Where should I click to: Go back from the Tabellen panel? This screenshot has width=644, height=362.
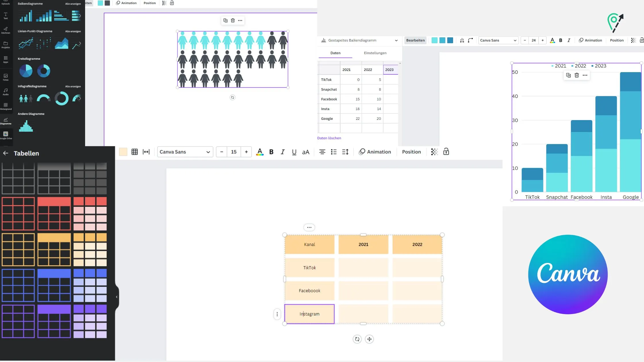click(5, 153)
